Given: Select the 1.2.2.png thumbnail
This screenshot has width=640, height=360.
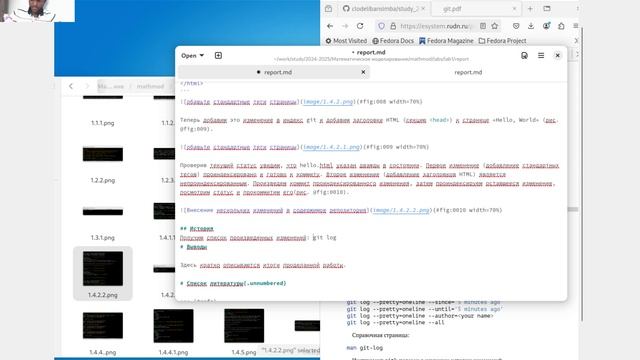Looking at the screenshot, I should coord(102,154).
